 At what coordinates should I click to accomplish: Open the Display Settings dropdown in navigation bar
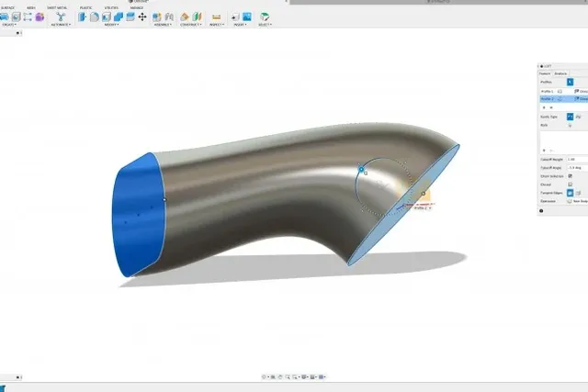304,377
